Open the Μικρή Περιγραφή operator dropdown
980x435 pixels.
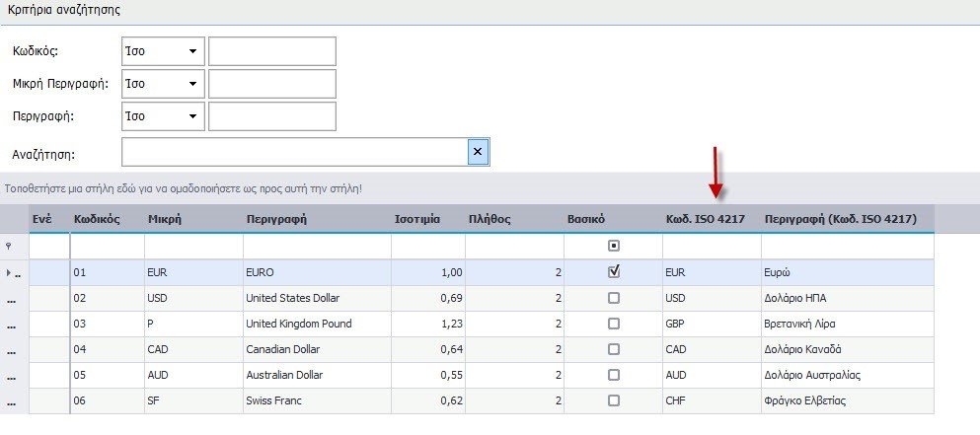pos(189,84)
